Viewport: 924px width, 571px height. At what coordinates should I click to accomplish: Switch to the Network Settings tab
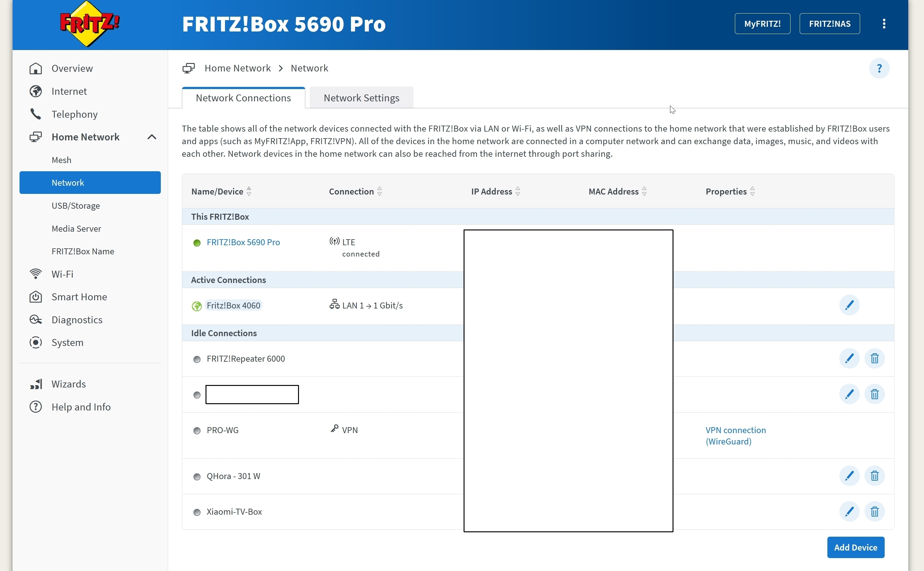pyautogui.click(x=361, y=98)
